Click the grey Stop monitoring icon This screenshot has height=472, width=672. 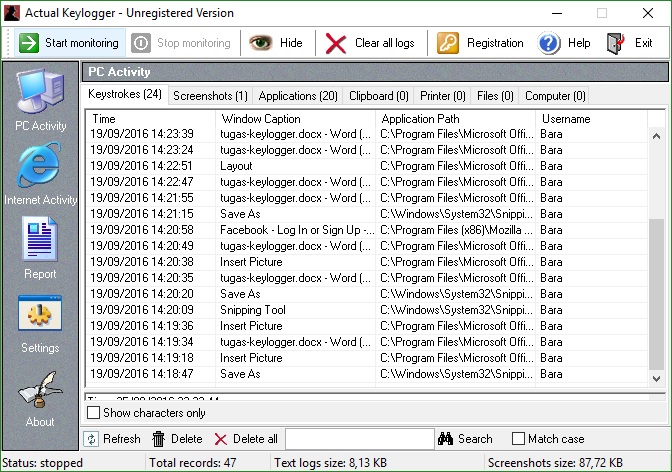point(141,43)
